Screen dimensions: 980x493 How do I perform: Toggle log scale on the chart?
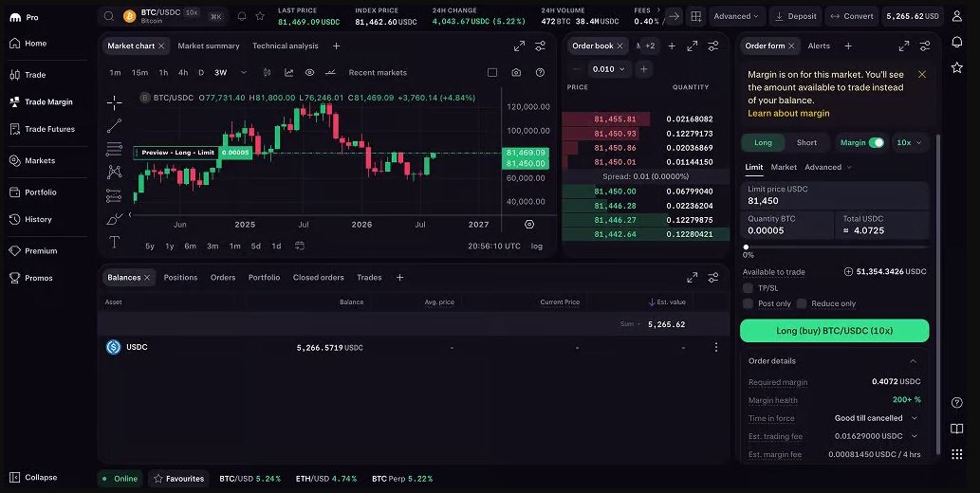click(537, 246)
